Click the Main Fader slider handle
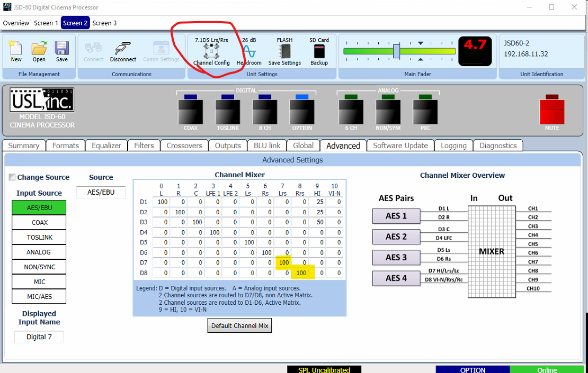The height and width of the screenshot is (373, 588). coord(396,51)
